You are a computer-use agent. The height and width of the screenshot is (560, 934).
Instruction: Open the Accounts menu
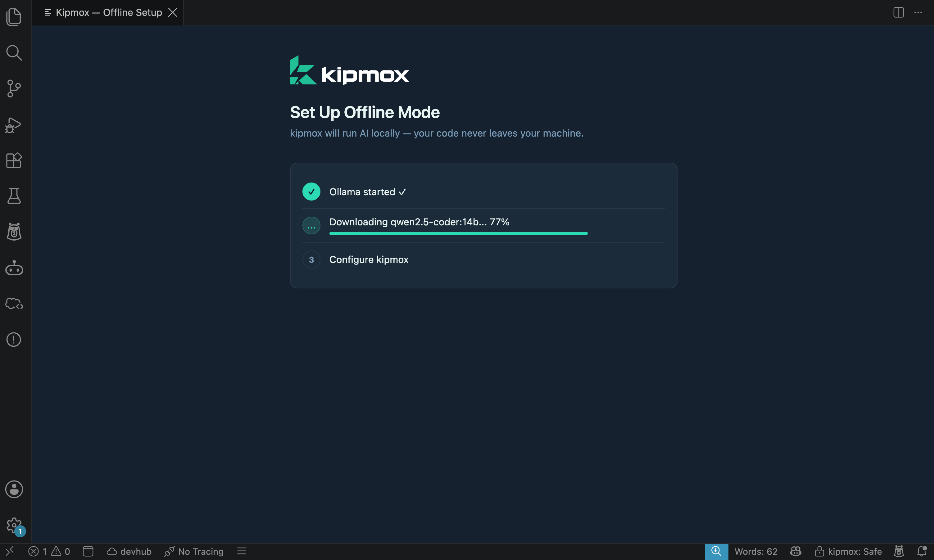pos(14,490)
